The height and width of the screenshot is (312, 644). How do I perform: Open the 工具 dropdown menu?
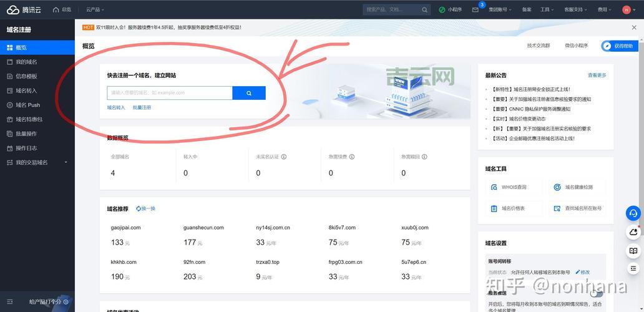[547, 10]
